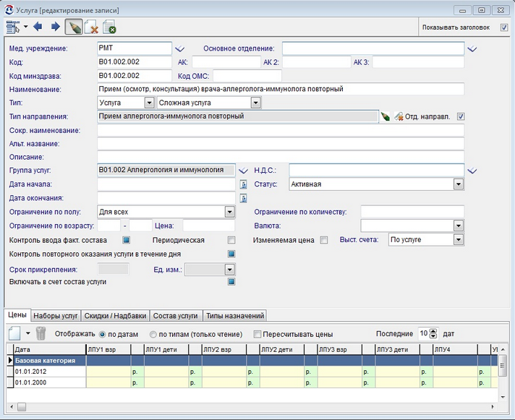The width and height of the screenshot is (515, 420).
Task: Click the Описание input field
Action: click(x=281, y=157)
